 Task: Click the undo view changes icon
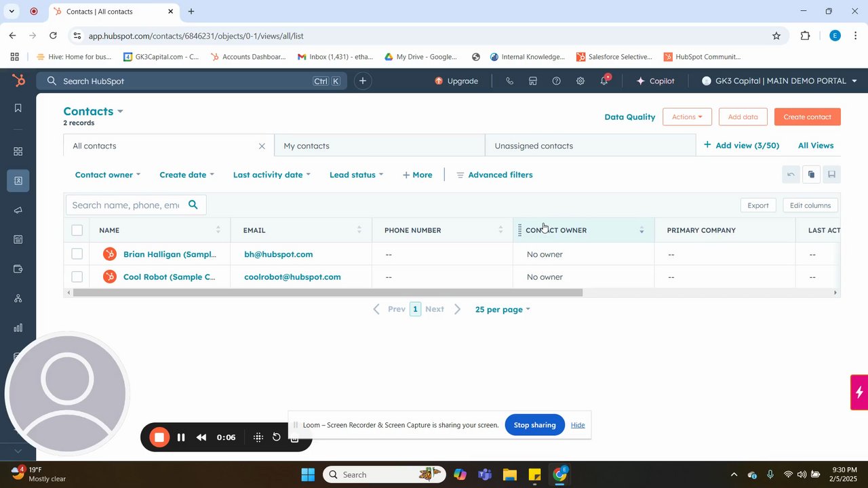tap(791, 175)
